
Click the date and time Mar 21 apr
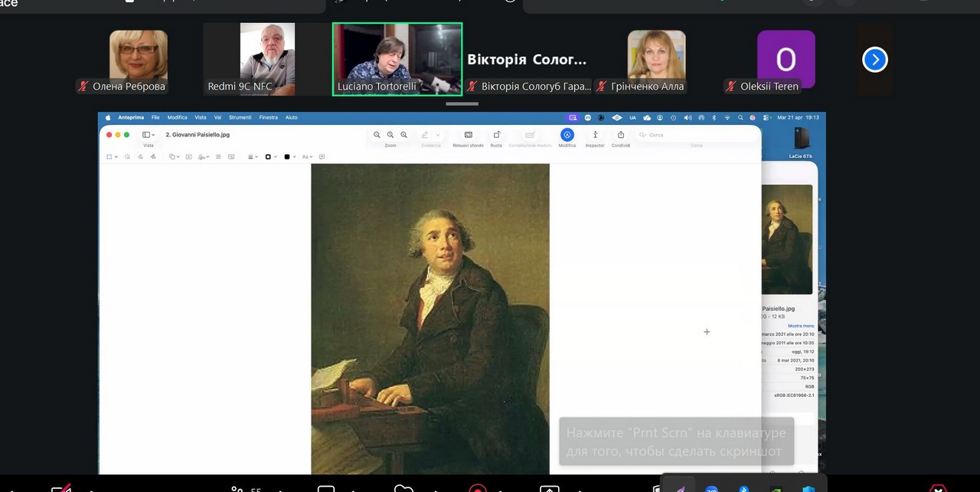(799, 117)
